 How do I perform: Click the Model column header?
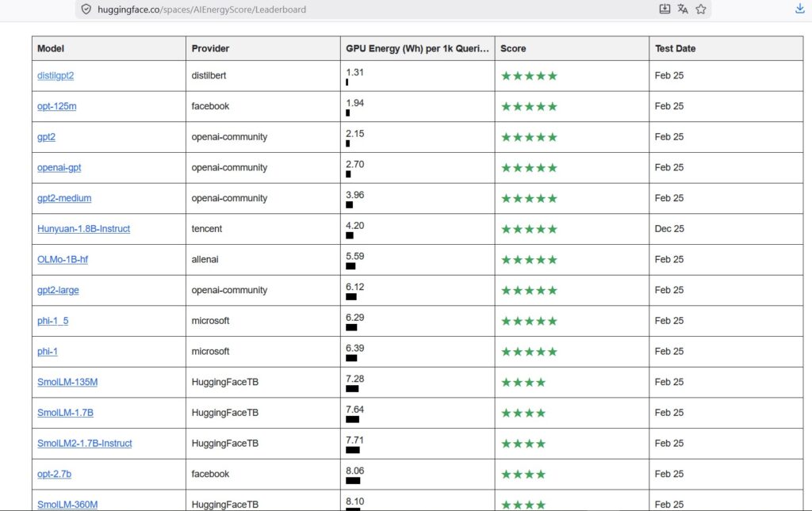click(x=109, y=48)
